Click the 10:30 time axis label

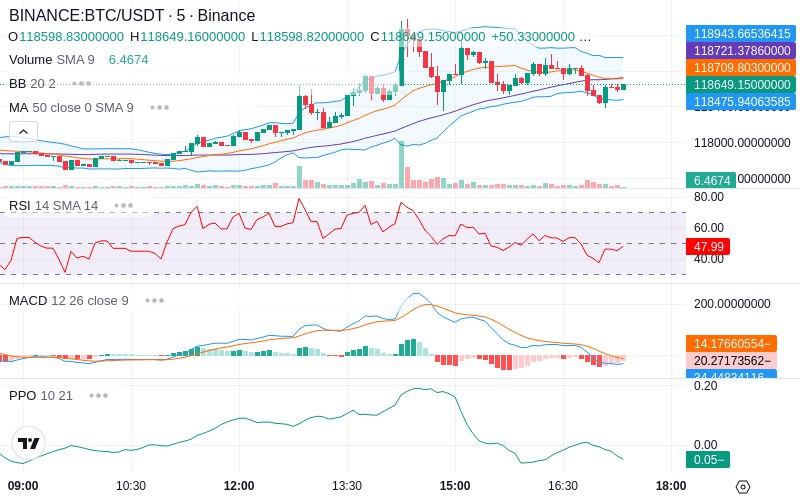[131, 485]
